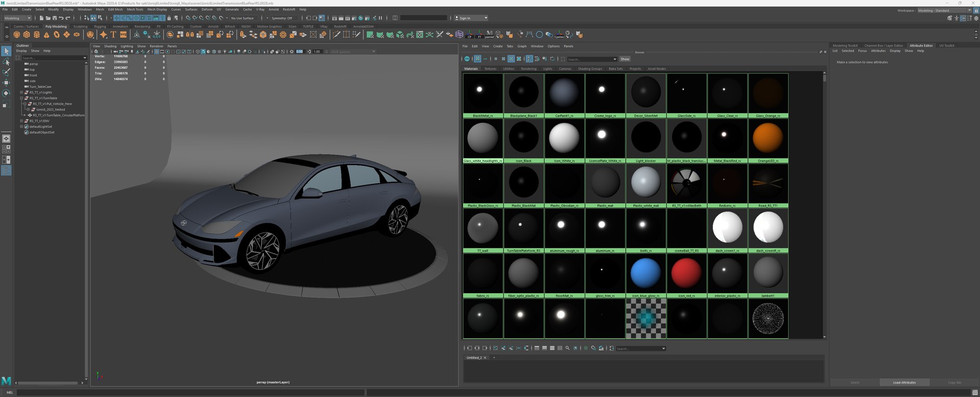
Task: Click the polygon Type text shelf icon
Action: (113, 34)
